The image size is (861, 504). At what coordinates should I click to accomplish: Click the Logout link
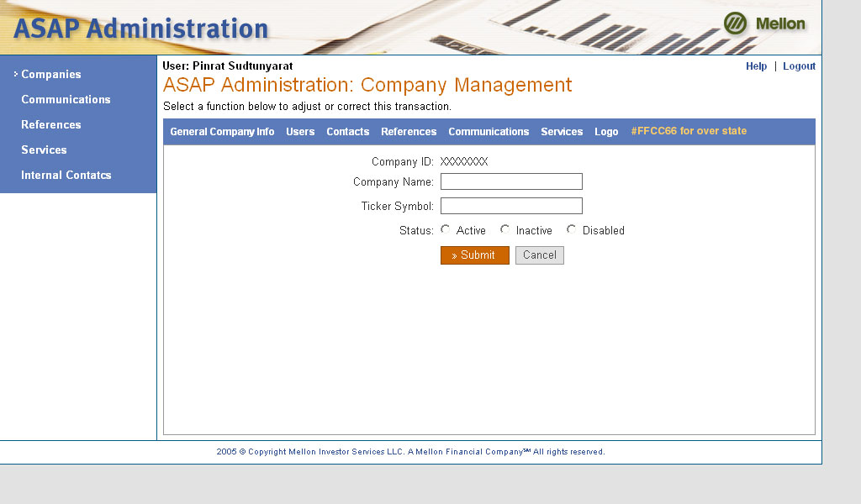click(799, 66)
